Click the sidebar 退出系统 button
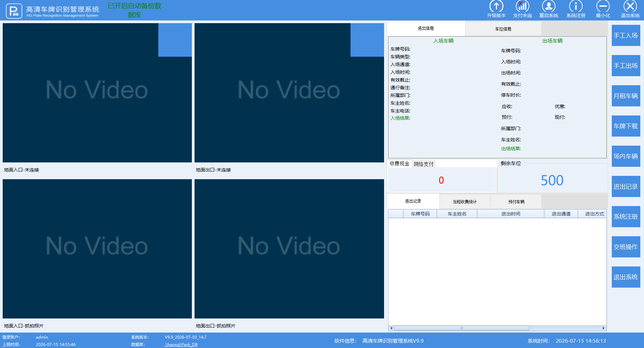644x348 pixels. pyautogui.click(x=626, y=277)
